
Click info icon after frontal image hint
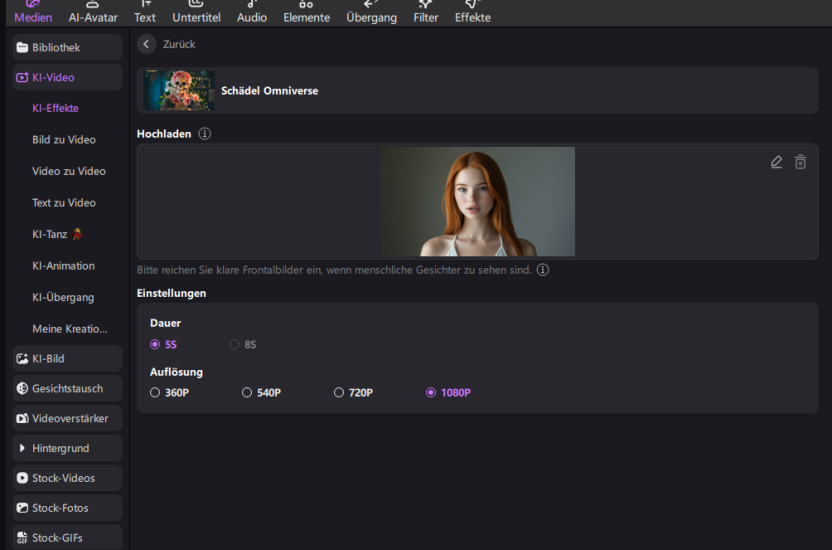[x=543, y=270]
